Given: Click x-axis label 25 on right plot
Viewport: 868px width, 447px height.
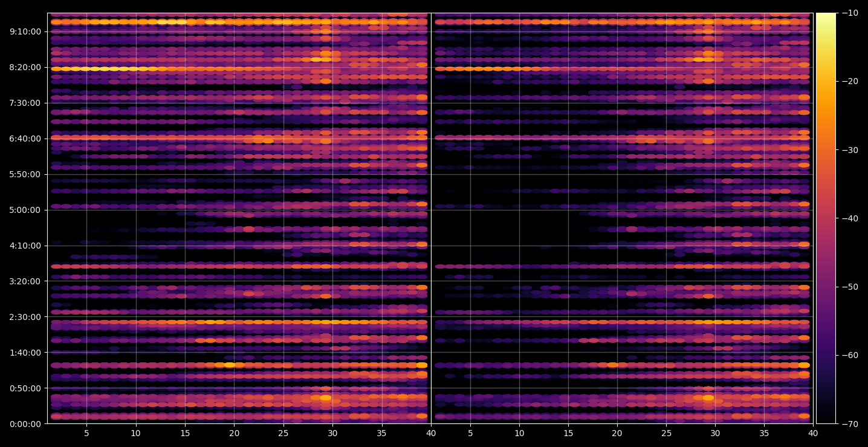Looking at the screenshot, I should 666,434.
